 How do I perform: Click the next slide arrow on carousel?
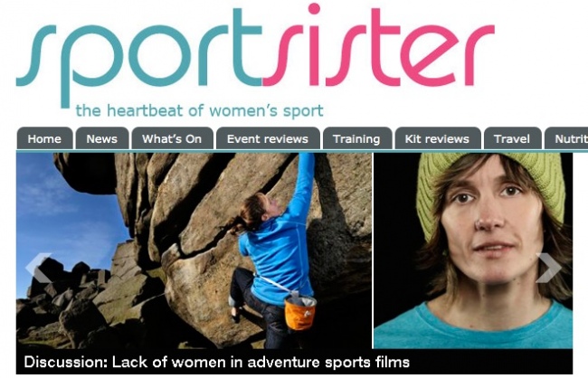549,268
